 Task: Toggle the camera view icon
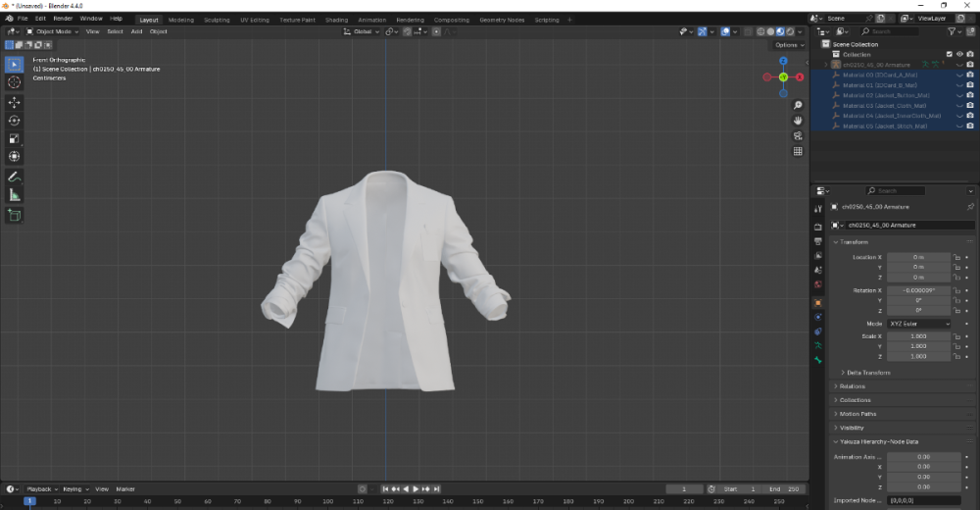pos(798,135)
